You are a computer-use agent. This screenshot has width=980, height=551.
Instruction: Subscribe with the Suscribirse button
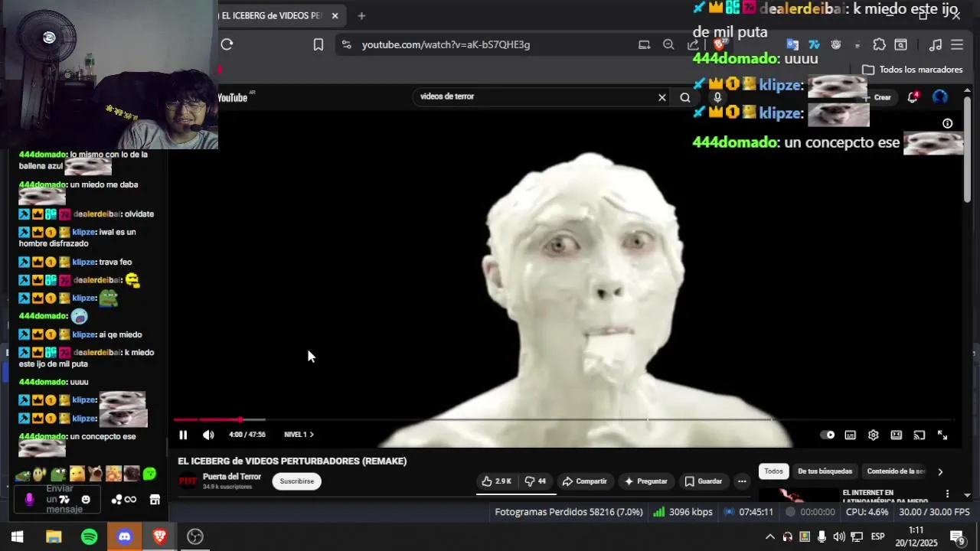(296, 481)
